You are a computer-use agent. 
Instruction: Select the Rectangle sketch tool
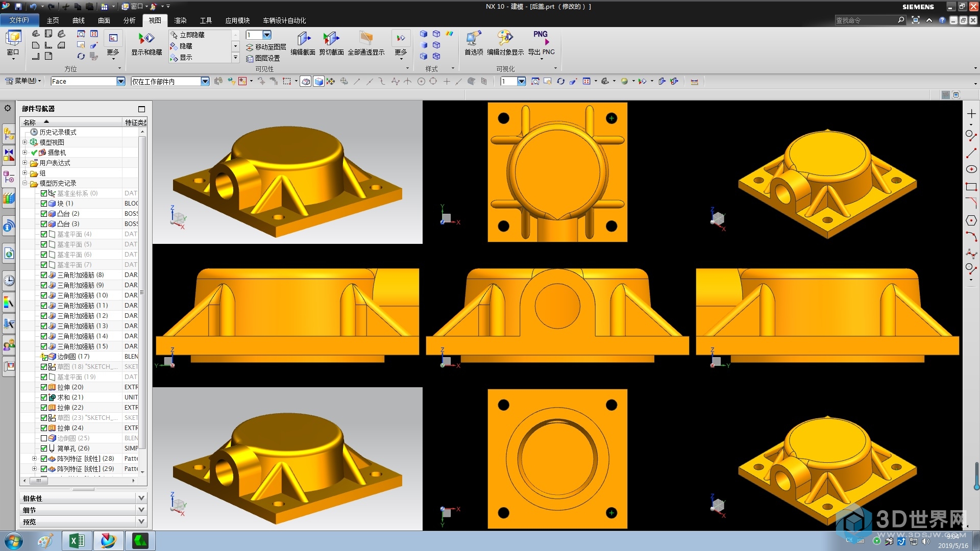pos(971,187)
